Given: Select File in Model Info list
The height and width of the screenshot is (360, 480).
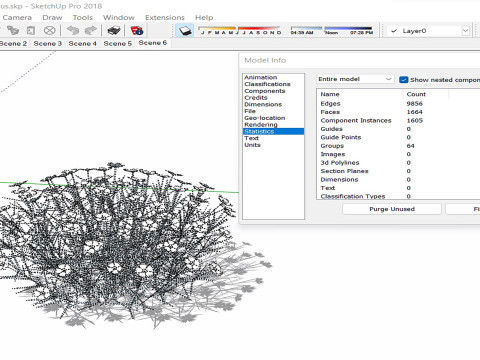Looking at the screenshot, I should [250, 111].
